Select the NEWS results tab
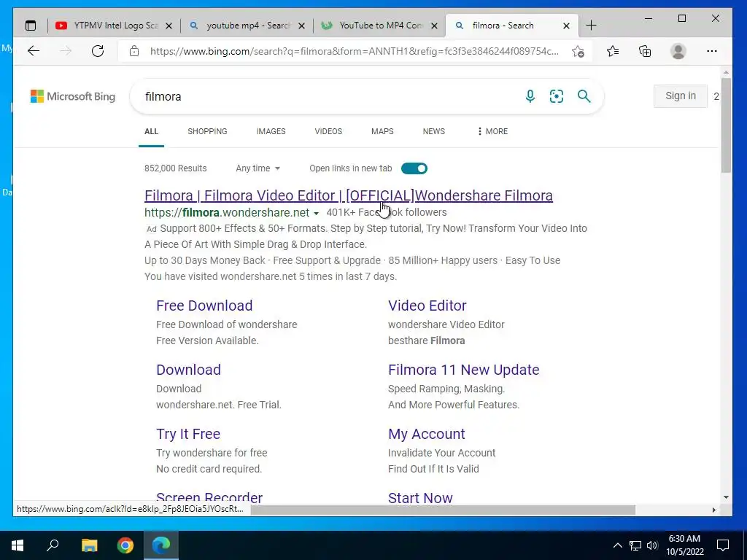Viewport: 747px width, 560px height. tap(434, 131)
